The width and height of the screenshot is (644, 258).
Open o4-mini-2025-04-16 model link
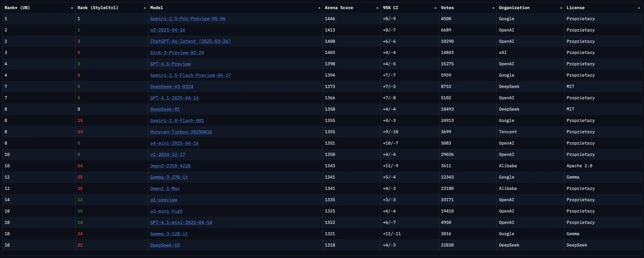[174, 143]
